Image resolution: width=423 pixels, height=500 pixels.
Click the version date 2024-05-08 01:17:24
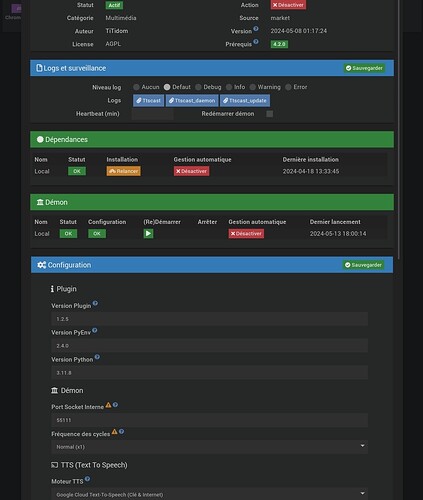pyautogui.click(x=299, y=31)
